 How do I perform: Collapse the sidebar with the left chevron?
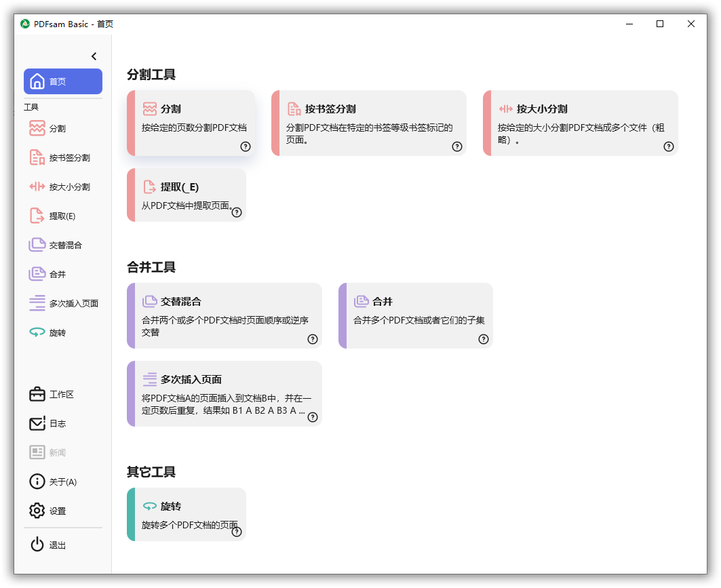tap(94, 56)
